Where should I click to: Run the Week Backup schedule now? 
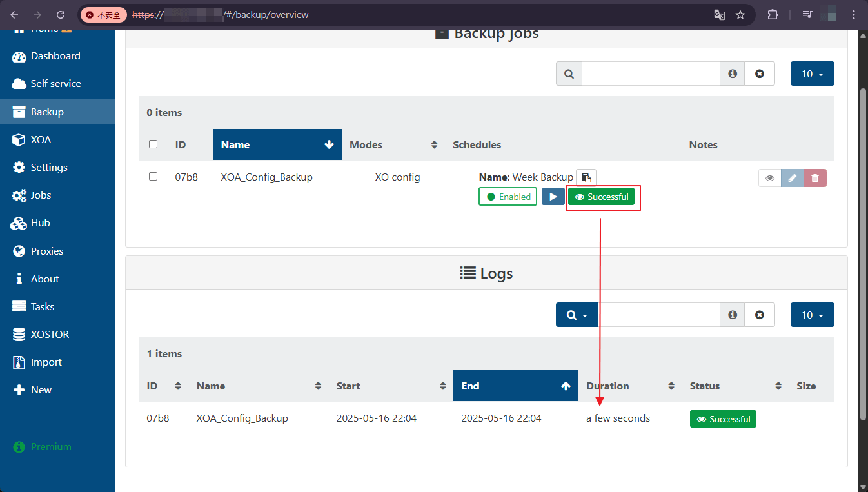(553, 197)
